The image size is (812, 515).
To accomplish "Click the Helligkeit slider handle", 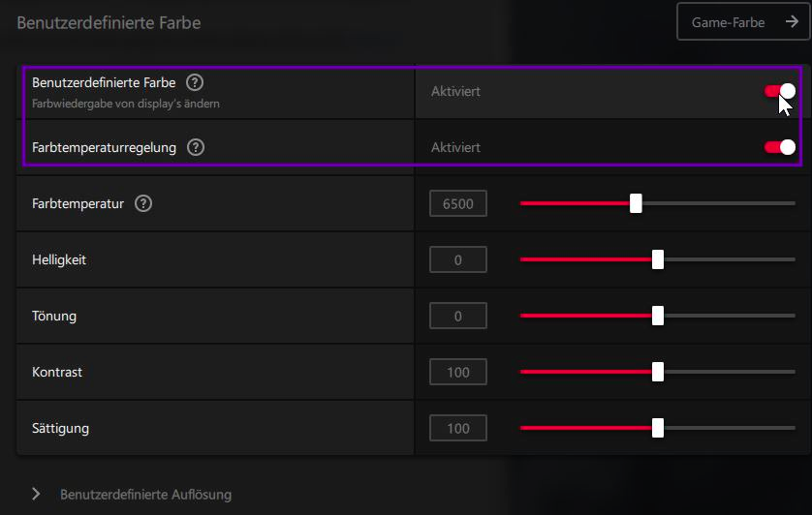I will [658, 259].
